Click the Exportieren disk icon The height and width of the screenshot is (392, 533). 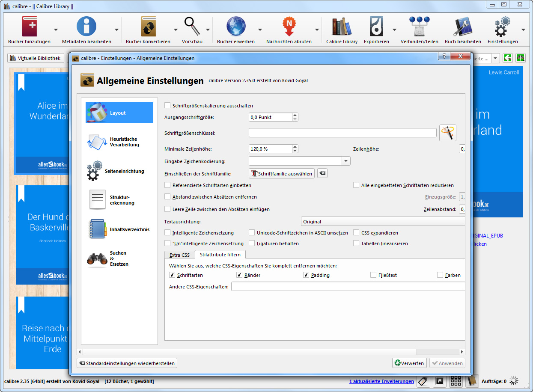click(376, 27)
